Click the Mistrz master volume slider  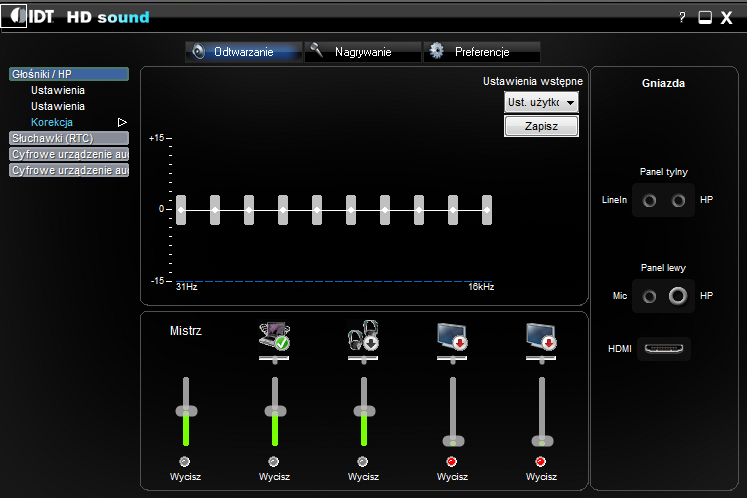186,411
